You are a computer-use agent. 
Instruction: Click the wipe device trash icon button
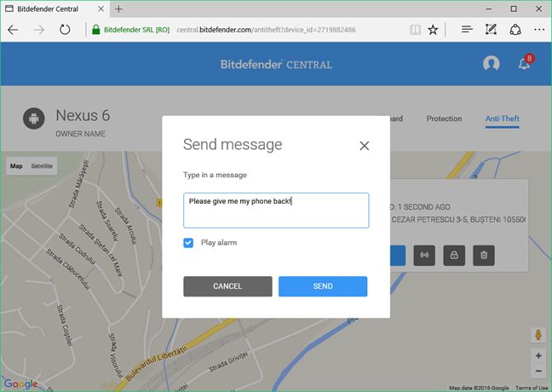(x=484, y=256)
